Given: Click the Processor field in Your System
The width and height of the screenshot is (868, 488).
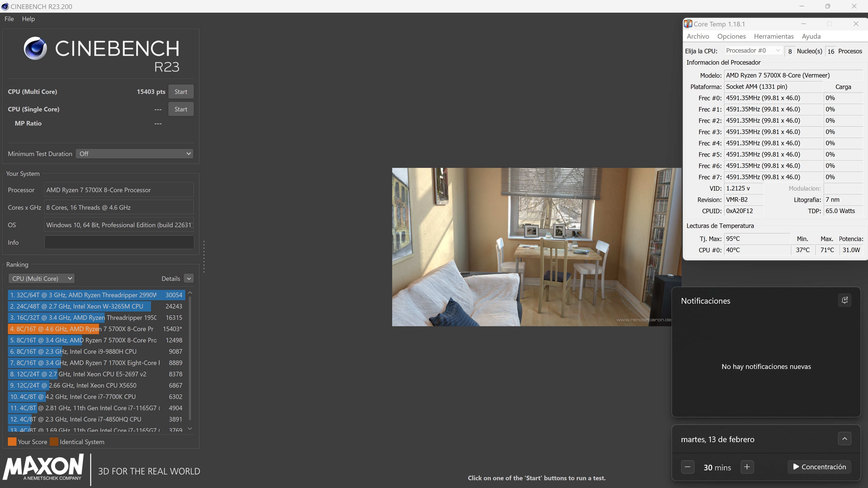Looking at the screenshot, I should coord(119,190).
